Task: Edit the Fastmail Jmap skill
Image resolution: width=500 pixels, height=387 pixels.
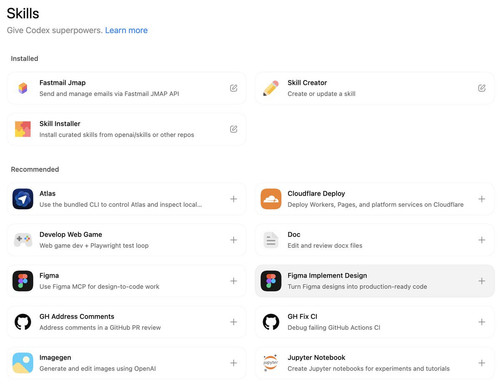Action: coord(234,88)
